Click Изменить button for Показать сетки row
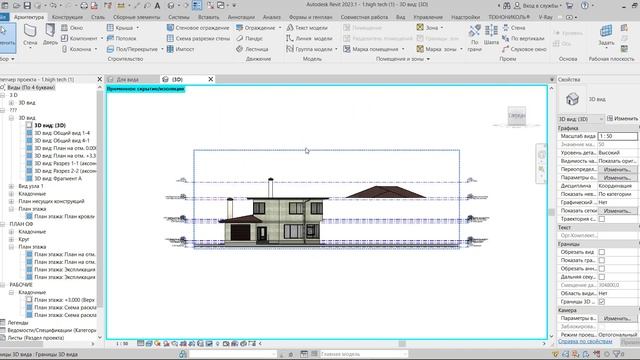The width and height of the screenshot is (640, 360). (x=617, y=211)
